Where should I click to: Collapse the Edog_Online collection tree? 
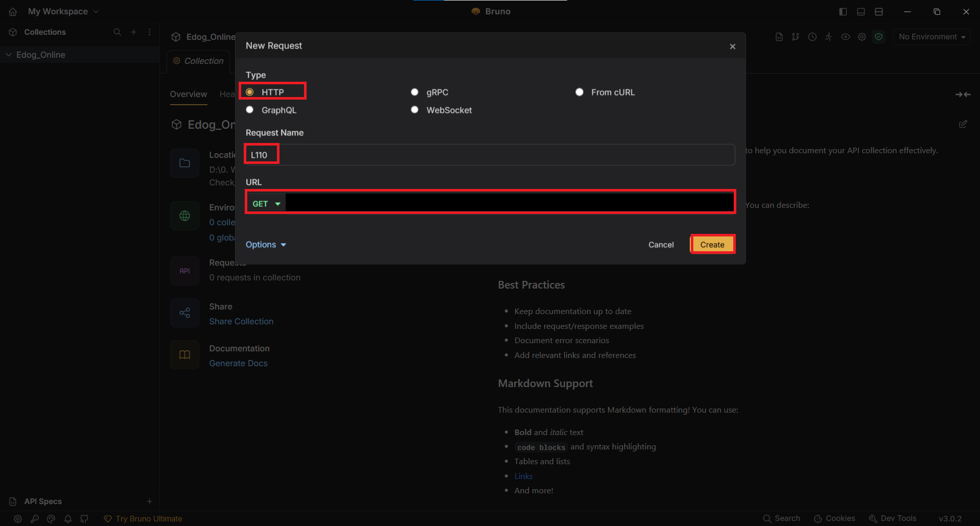9,55
